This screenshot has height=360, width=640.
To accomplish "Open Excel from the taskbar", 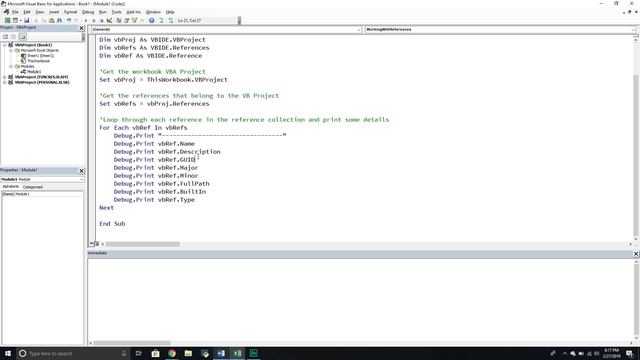I will coord(237,353).
